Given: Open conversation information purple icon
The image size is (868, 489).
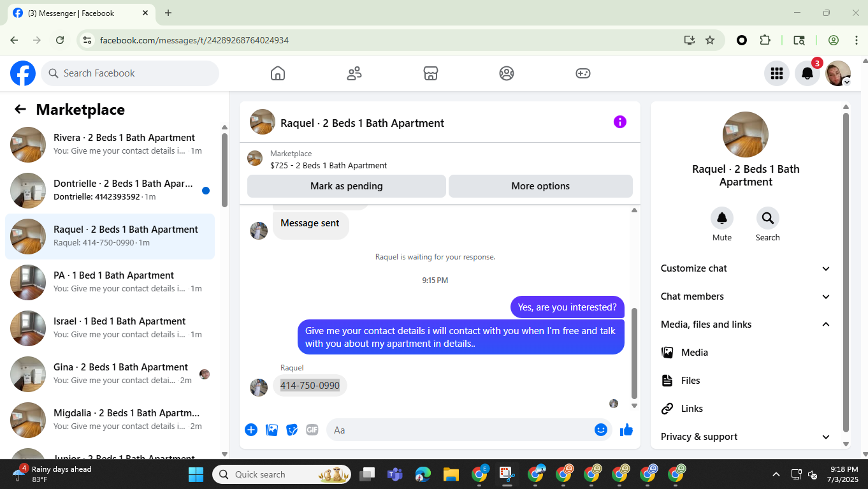Looking at the screenshot, I should pos(620,122).
